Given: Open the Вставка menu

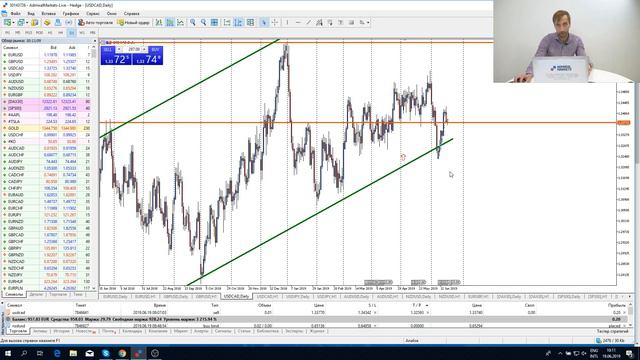Looking at the screenshot, I should pos(49,13).
